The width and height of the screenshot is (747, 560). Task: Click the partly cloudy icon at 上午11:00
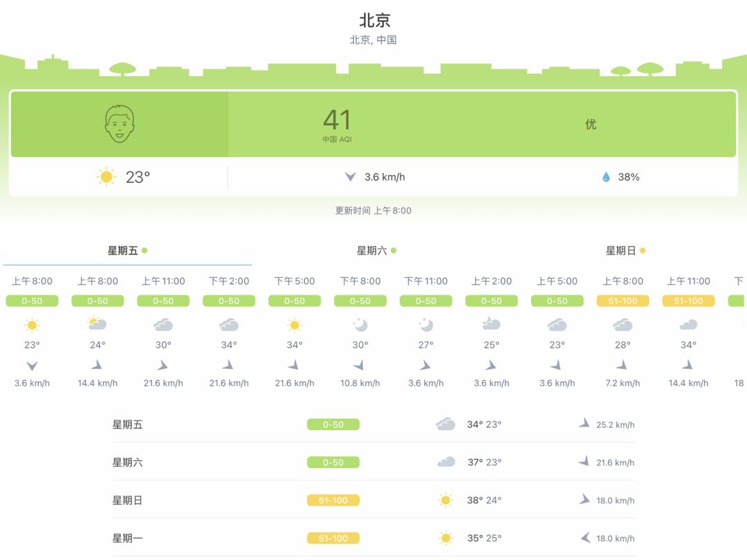tap(163, 323)
